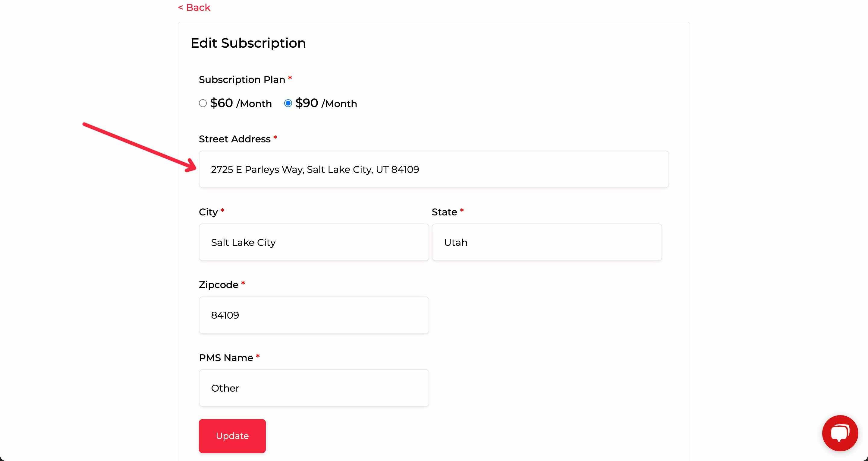Image resolution: width=868 pixels, height=461 pixels.
Task: Edit the State field showing Utah
Action: 546,243
